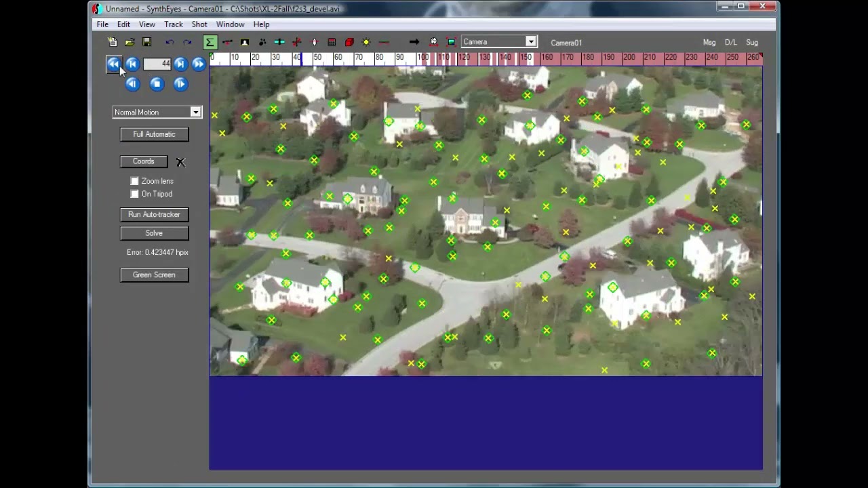
Task: Enable the Zoom lens checkbox
Action: pyautogui.click(x=134, y=181)
